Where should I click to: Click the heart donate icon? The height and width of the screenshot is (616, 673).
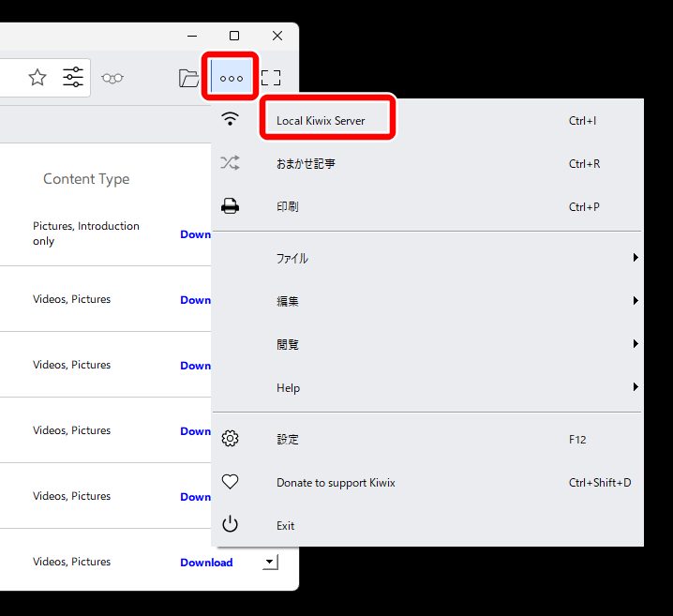pyautogui.click(x=230, y=482)
